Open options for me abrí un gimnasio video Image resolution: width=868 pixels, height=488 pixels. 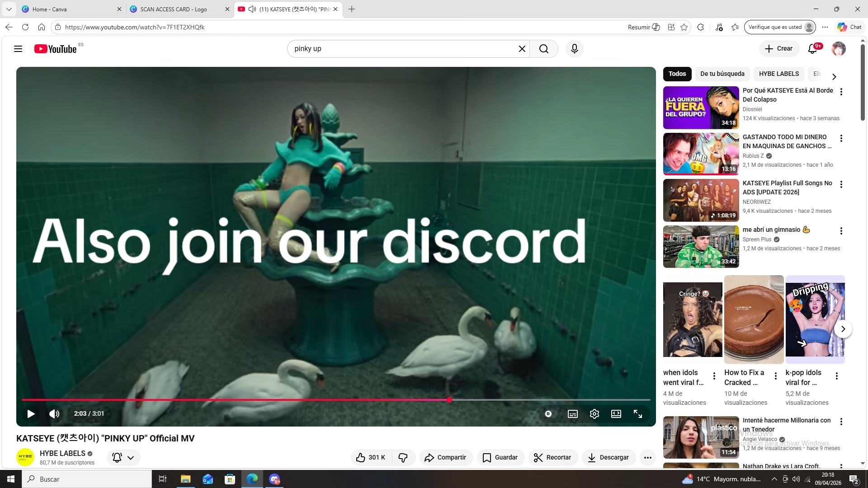(841, 231)
